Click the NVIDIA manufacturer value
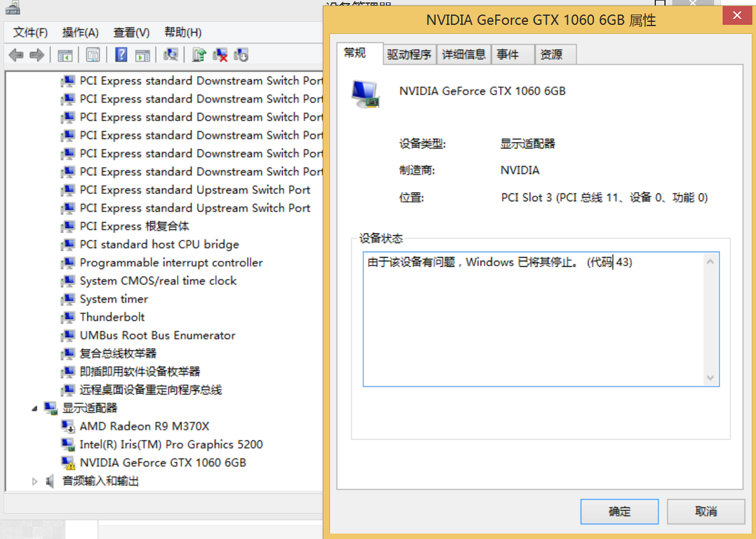The height and width of the screenshot is (539, 756). coord(520,170)
